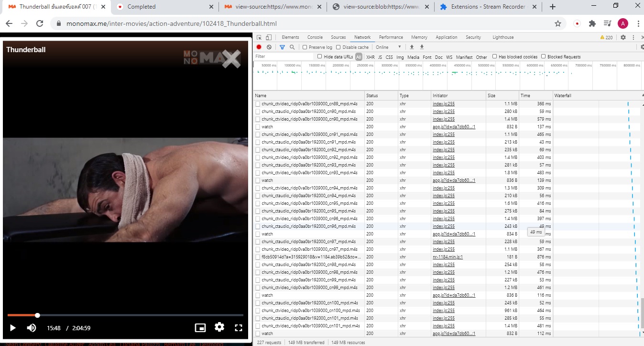The image size is (644, 346).
Task: Sort requests by the Initiator column
Action: tap(458, 96)
